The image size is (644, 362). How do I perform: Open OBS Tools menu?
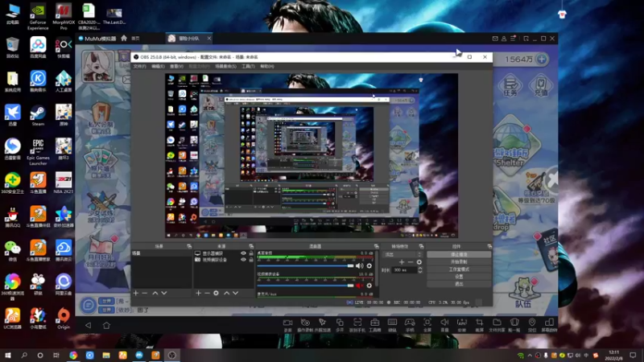[248, 66]
